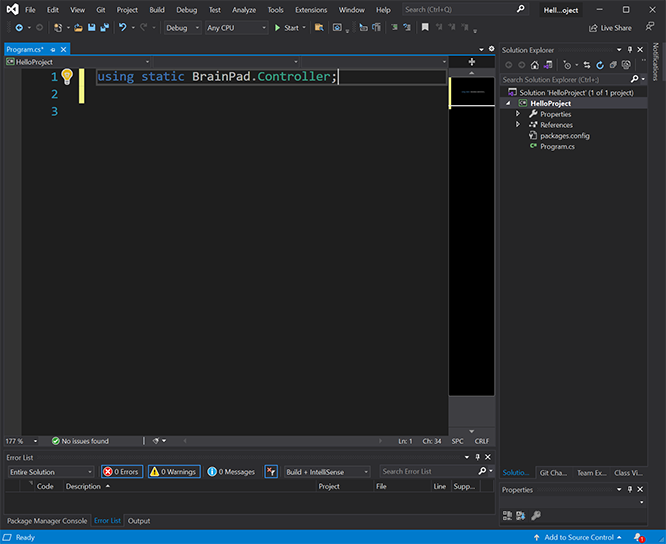Image resolution: width=666 pixels, height=544 pixels.
Task: Open the Build menu
Action: [x=157, y=10]
